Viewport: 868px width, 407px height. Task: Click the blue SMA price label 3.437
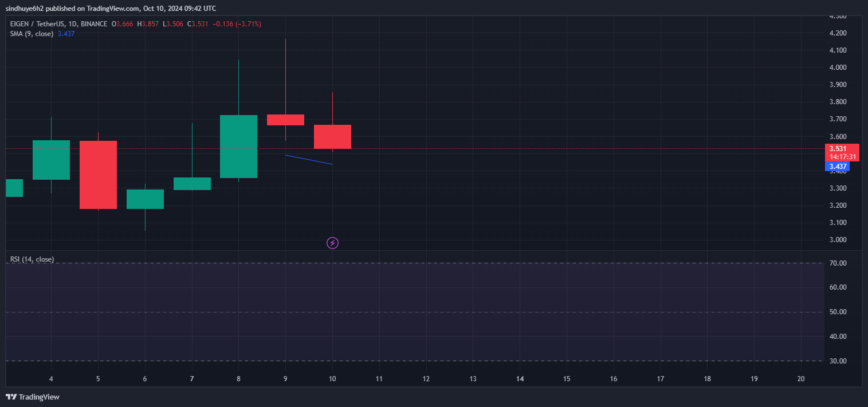pos(837,167)
